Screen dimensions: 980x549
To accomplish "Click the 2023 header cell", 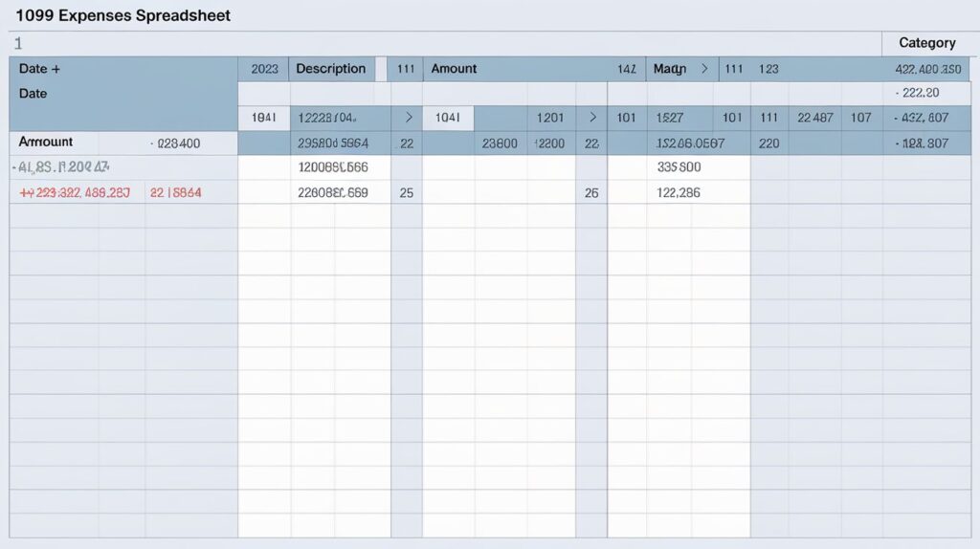I will click(264, 69).
